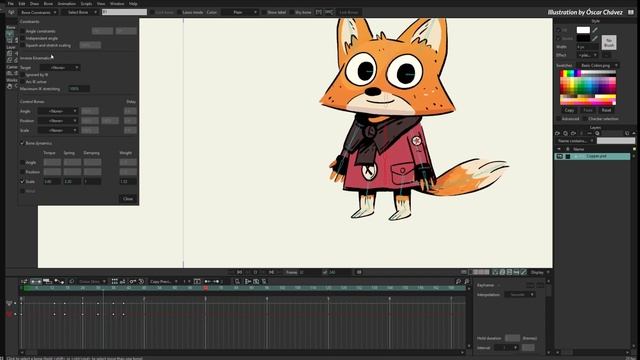The height and width of the screenshot is (360, 640).
Task: Click the hand Pan Workspace tool
Action: click(10, 86)
